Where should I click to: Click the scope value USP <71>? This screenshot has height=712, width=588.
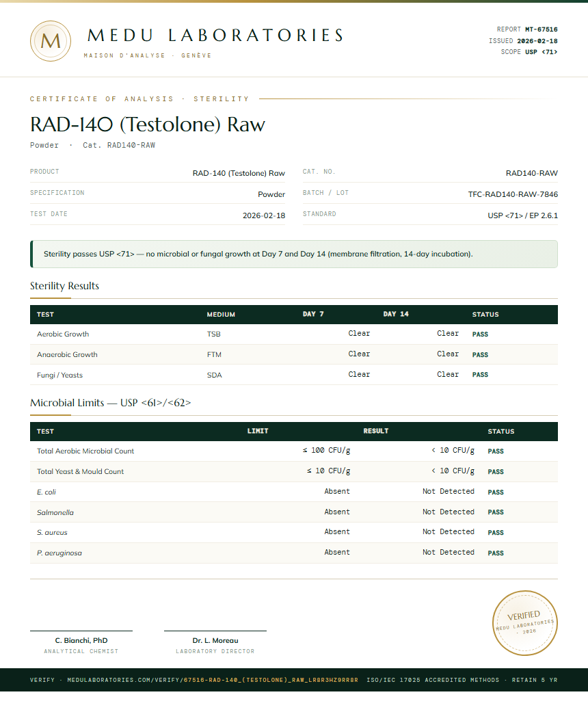coord(542,52)
